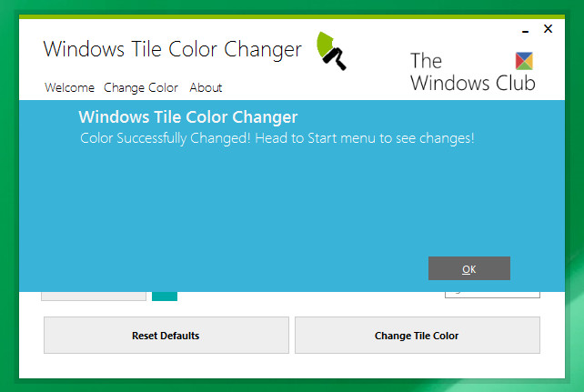Open the About tab
This screenshot has width=584, height=392.
[206, 87]
